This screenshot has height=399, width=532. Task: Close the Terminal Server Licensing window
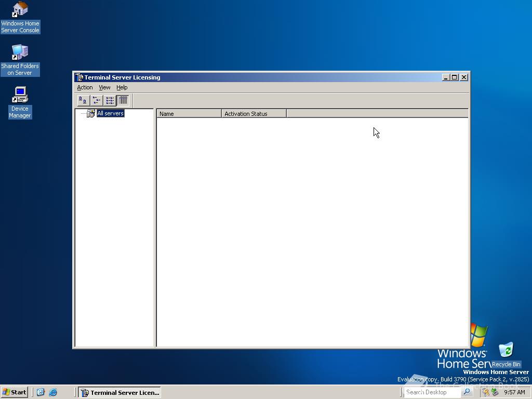[464, 77]
